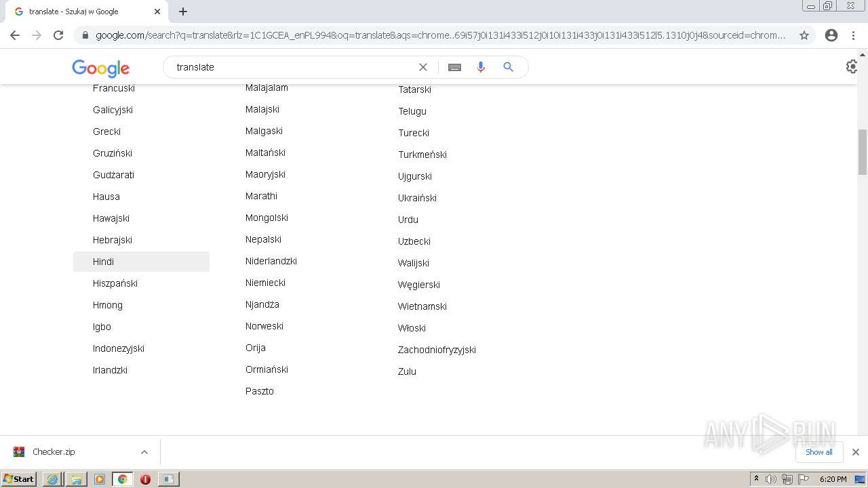Choose Maltański language
Screen dimensions: 868x488
coord(265,152)
